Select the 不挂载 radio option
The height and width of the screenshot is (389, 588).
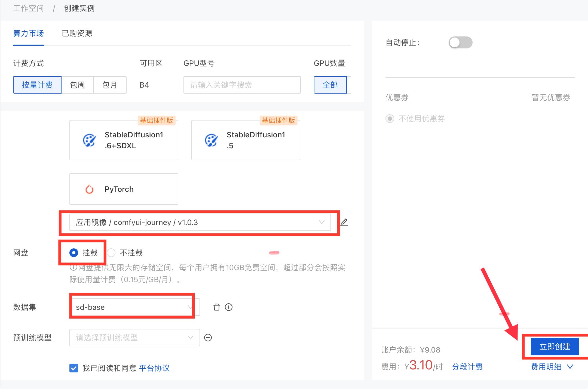[111, 253]
